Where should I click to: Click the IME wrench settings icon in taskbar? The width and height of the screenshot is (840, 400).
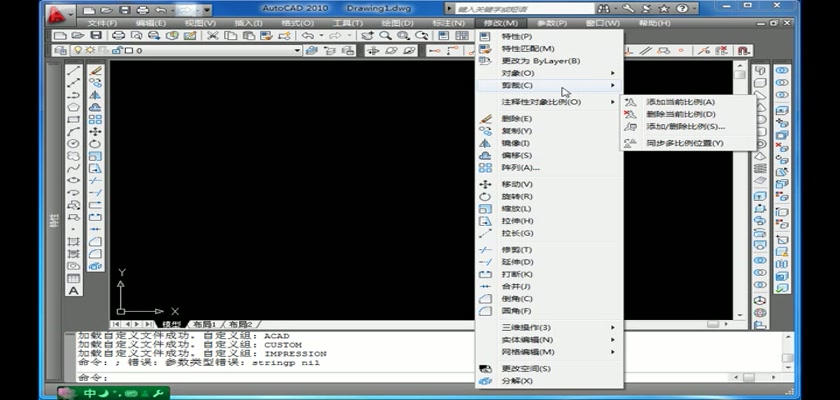click(158, 394)
